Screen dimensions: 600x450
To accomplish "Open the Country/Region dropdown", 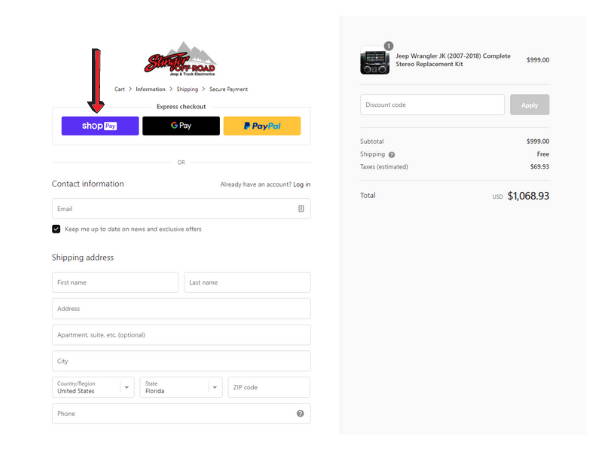I will coord(93,387).
